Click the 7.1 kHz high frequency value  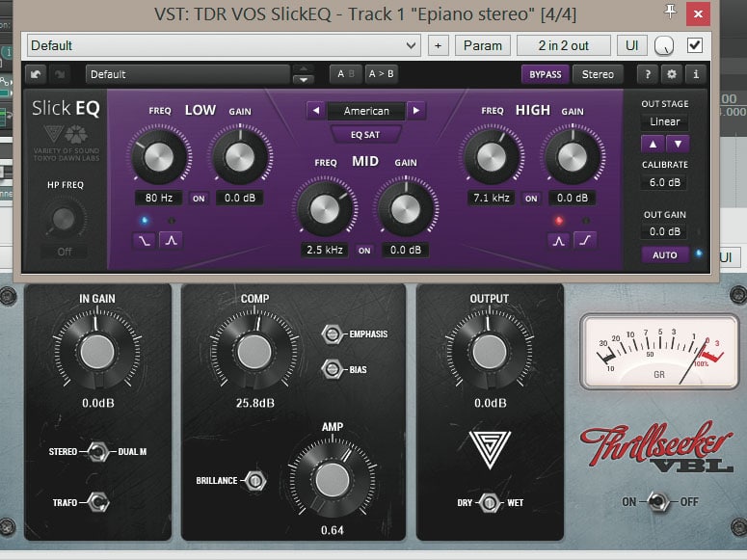tap(492, 198)
